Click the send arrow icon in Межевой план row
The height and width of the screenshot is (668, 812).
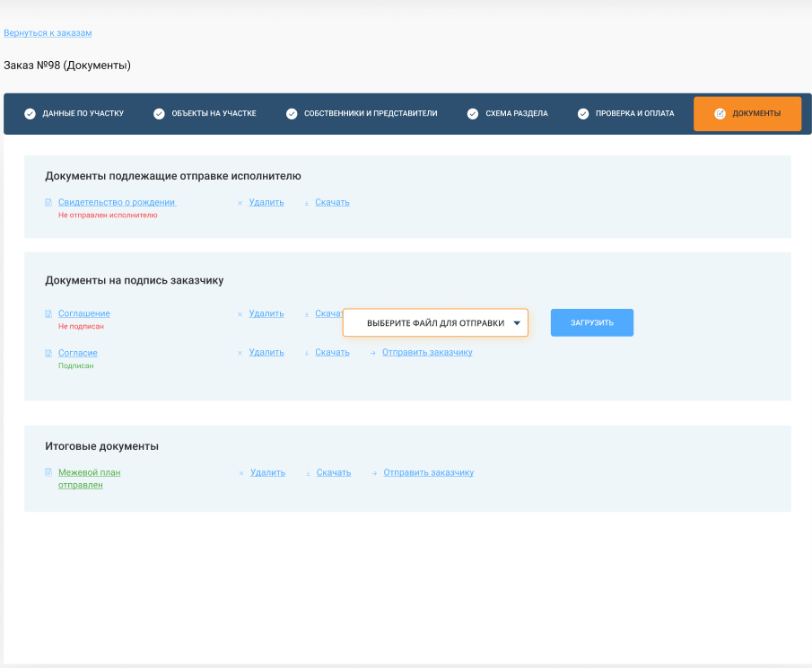374,473
